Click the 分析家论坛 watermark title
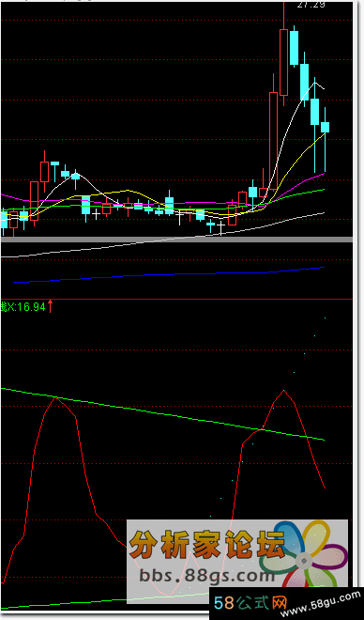Image resolution: width=364 pixels, height=620 pixels. [x=207, y=544]
